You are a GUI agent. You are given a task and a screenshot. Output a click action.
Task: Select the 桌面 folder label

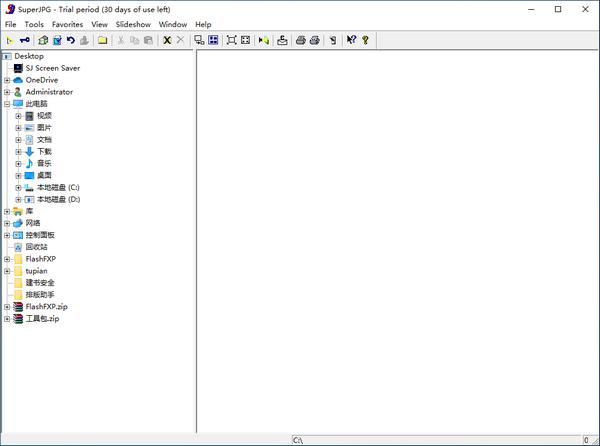coord(44,175)
